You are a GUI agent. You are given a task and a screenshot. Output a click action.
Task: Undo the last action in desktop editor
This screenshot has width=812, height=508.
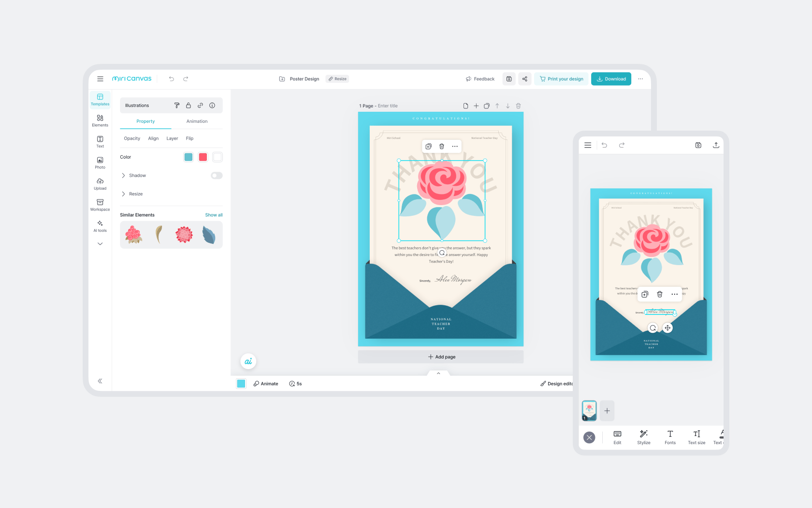tap(172, 79)
